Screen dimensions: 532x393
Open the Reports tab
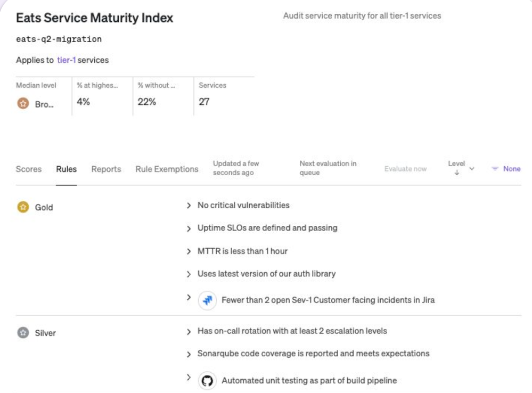(x=106, y=169)
